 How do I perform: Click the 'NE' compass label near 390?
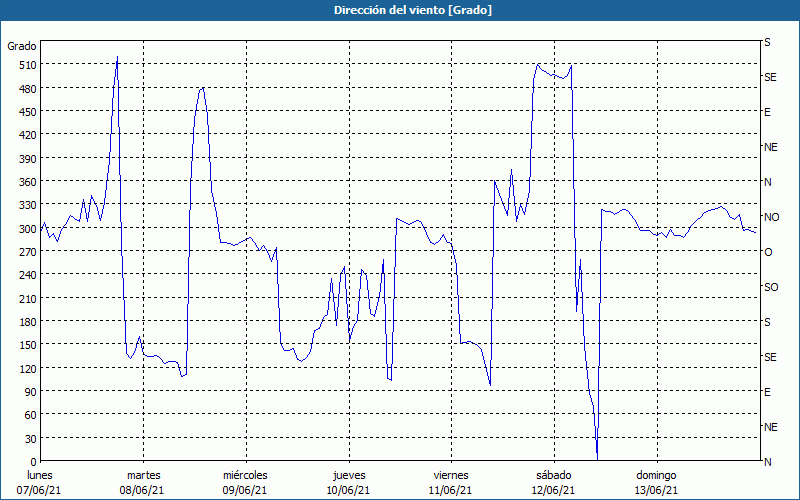point(771,147)
